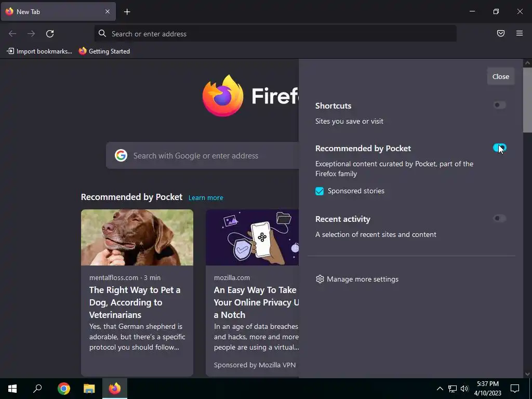Image resolution: width=532 pixels, height=399 pixels.
Task: Click 'mentalfloss.com · 3 min' source text
Action: click(125, 277)
